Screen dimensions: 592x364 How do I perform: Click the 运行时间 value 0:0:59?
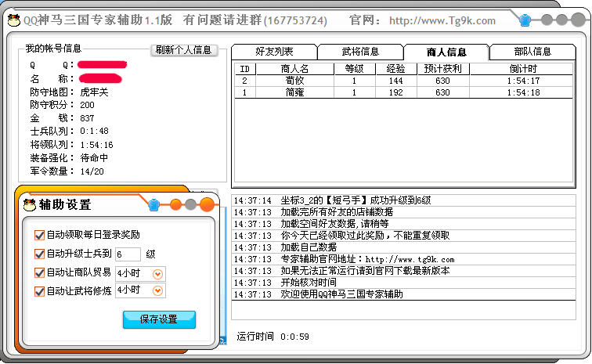[294, 337]
